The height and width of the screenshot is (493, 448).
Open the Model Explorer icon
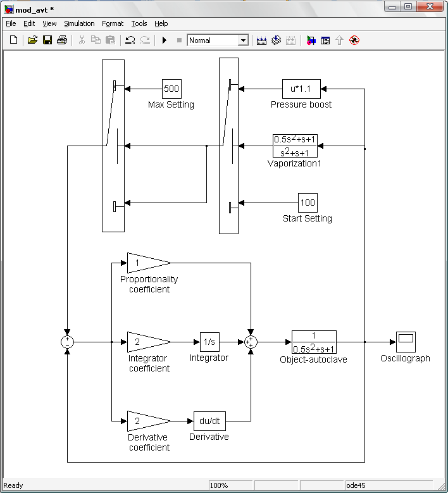tap(325, 41)
